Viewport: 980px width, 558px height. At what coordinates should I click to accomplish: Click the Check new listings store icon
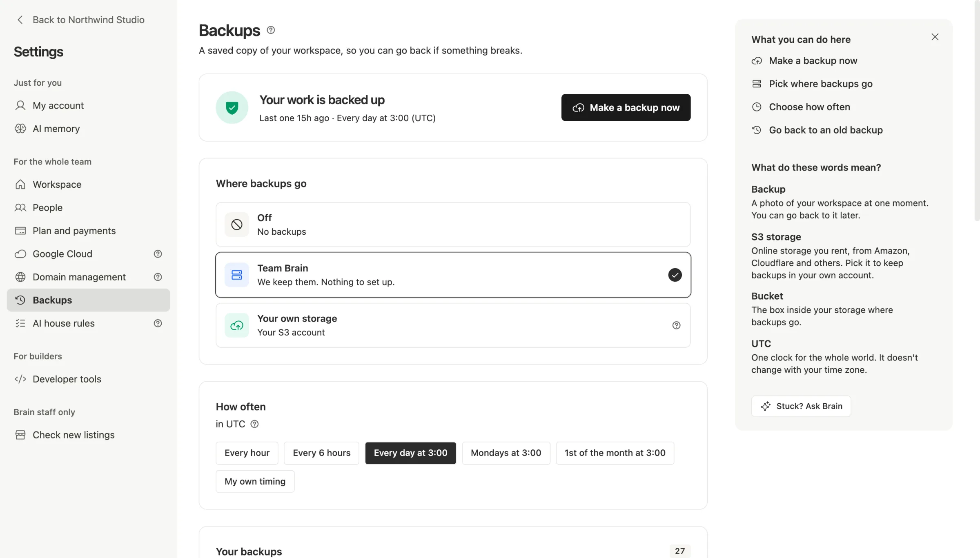tap(20, 435)
